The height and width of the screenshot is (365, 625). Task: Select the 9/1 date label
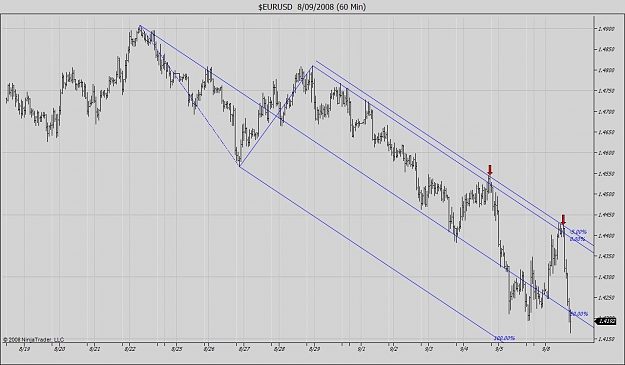coord(362,349)
